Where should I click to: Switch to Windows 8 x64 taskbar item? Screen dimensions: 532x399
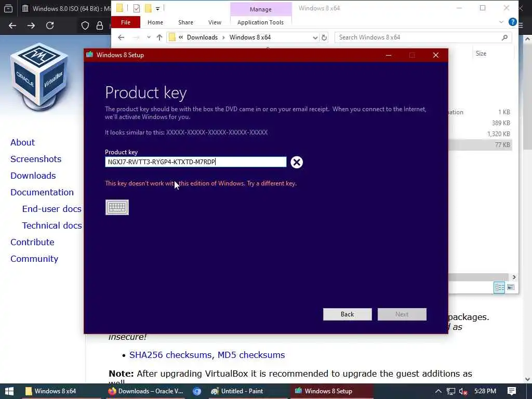click(61, 391)
